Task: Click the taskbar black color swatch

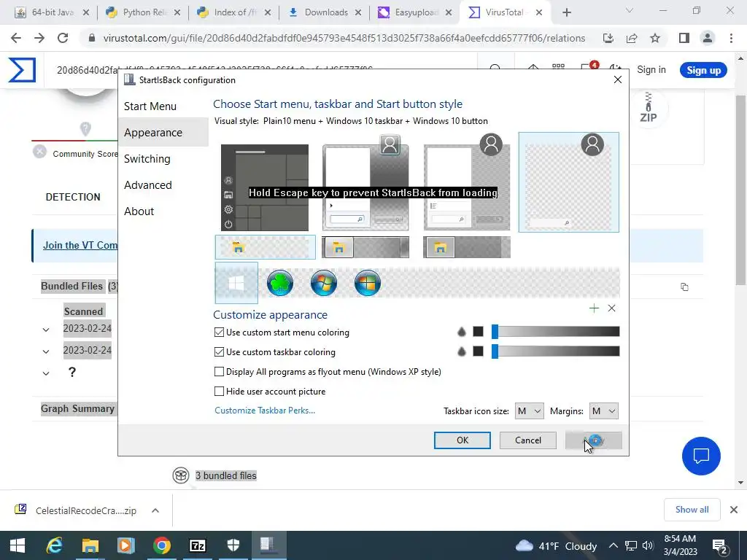Action: (x=478, y=351)
